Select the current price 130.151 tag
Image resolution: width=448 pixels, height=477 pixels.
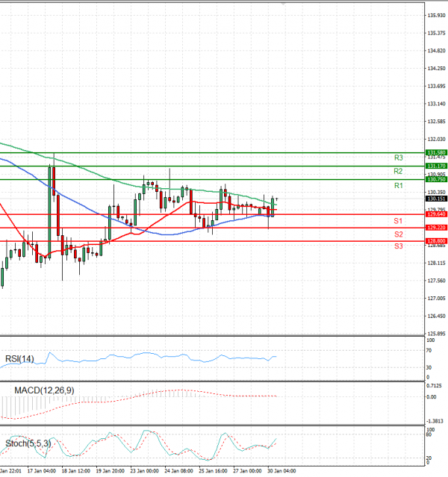[x=437, y=199]
